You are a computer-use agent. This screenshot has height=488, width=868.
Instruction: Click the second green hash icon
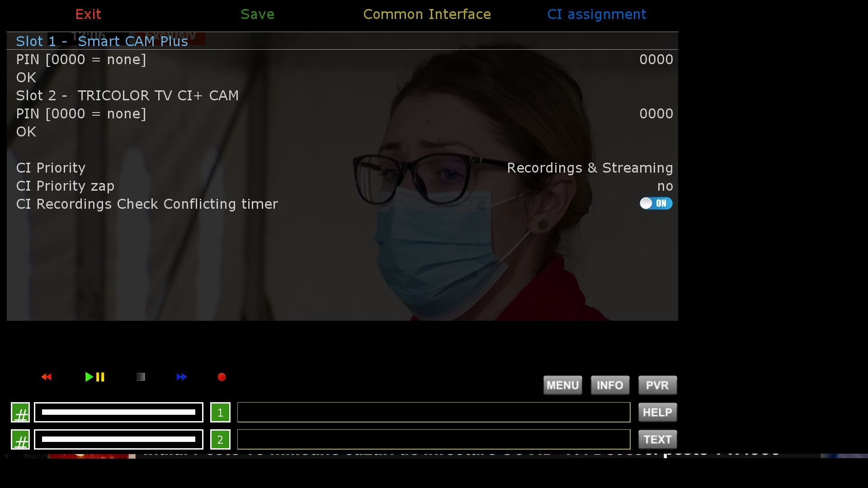(x=20, y=440)
